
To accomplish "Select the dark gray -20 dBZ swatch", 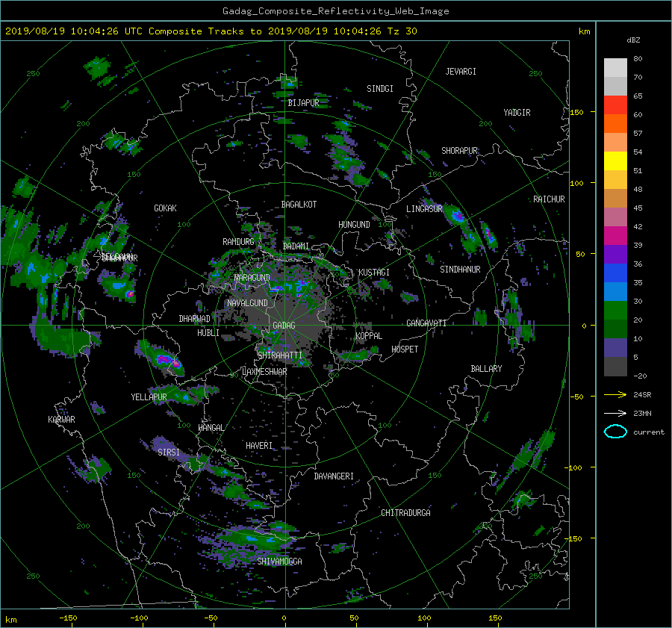I will [615, 367].
